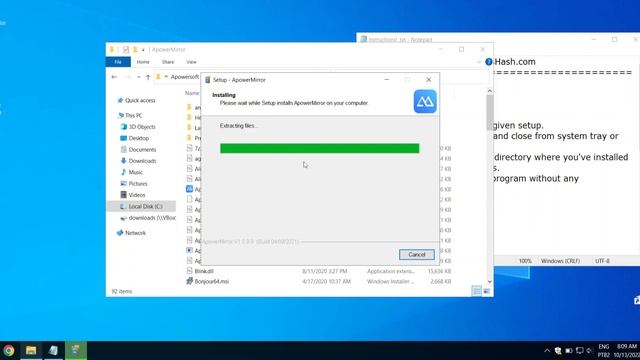Go up one folder level in Explorer
The width and height of the screenshot is (640, 360).
(x=148, y=77)
